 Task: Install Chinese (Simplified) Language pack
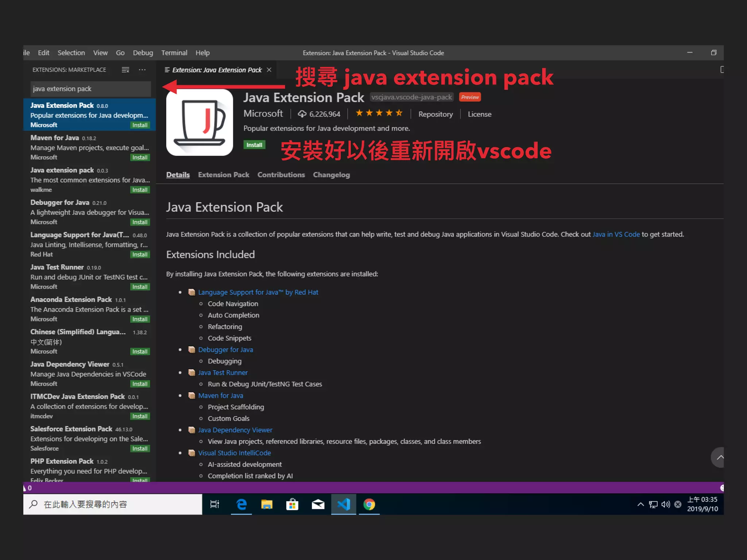tap(140, 351)
